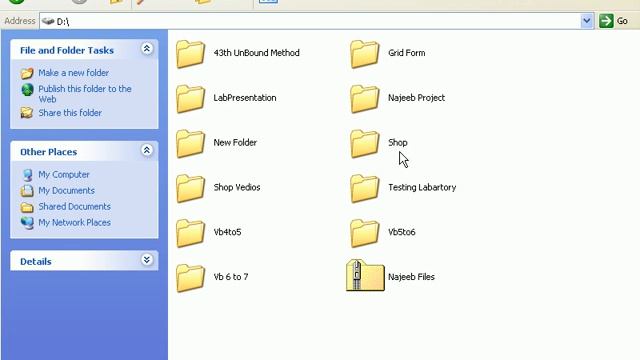Click the 43th UnBound Method name label
This screenshot has width=640, height=360.
[x=256, y=53]
